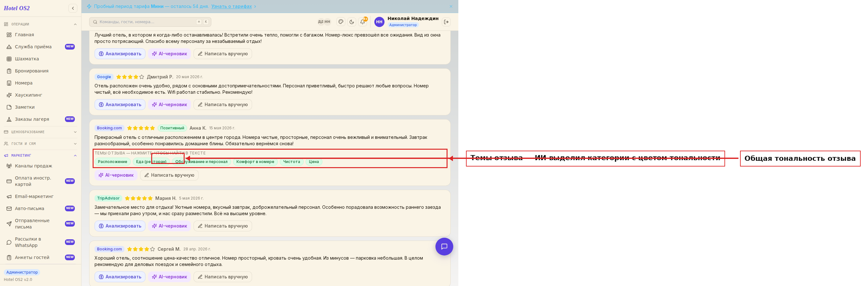Select the Расположение topic chip
868x286 pixels.
(x=113, y=162)
